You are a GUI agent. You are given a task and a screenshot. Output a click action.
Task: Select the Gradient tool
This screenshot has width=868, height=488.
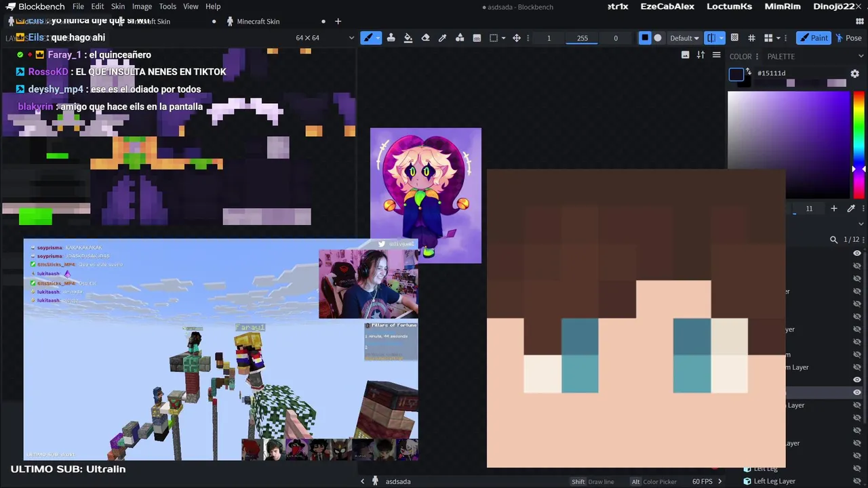point(477,38)
